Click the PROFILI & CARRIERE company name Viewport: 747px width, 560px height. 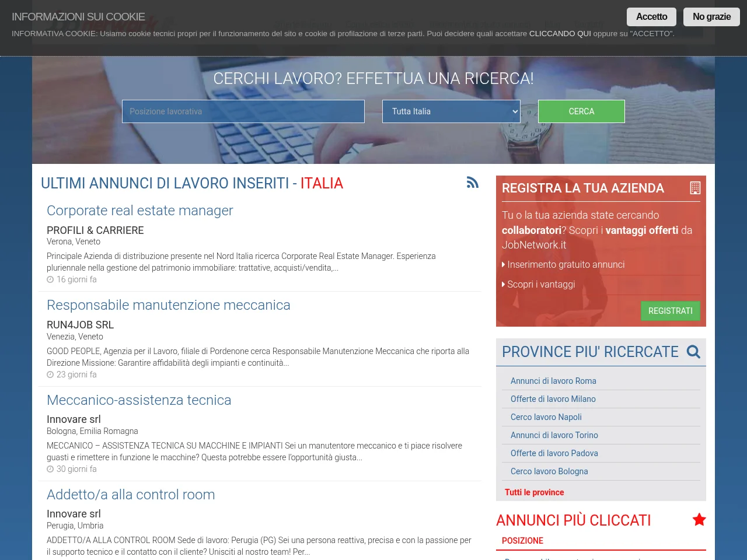[x=95, y=230]
